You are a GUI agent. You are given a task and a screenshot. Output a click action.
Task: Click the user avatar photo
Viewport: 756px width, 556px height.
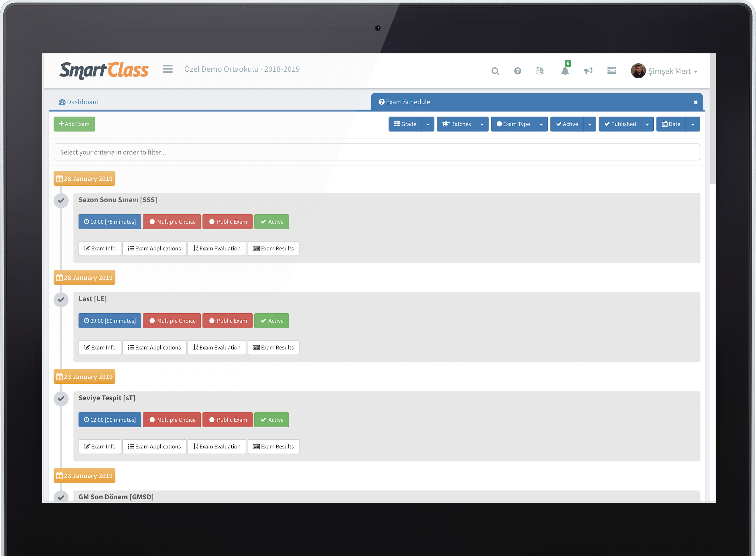(x=638, y=71)
